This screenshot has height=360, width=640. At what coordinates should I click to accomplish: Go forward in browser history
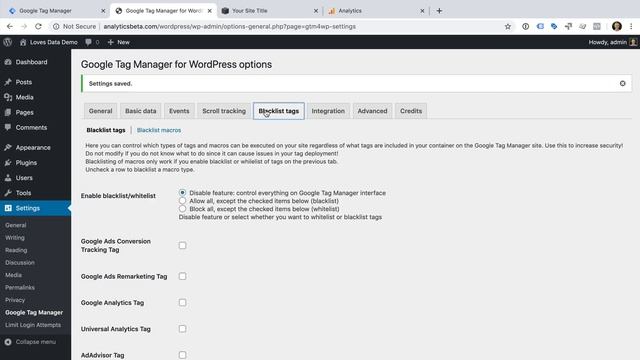(x=24, y=27)
